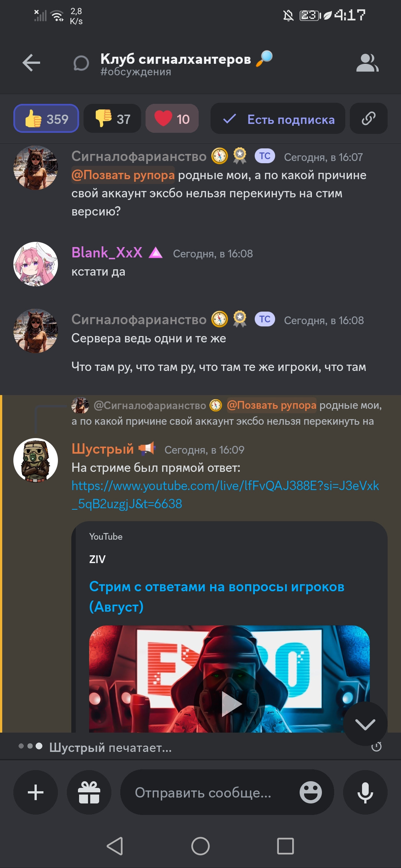Open Blank_XxX user profile name
This screenshot has height=868, width=401.
(107, 253)
